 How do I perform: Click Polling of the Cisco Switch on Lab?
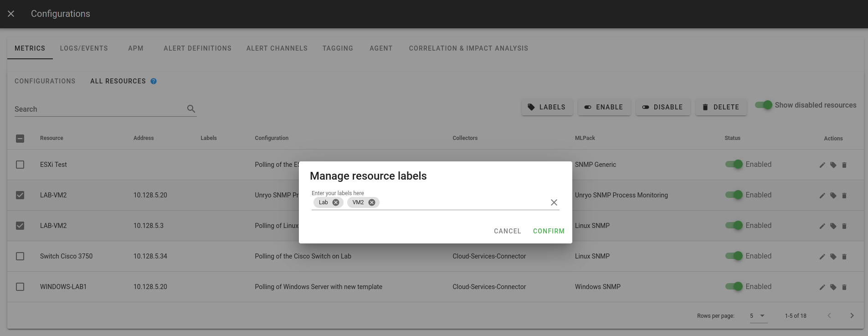coord(303,256)
